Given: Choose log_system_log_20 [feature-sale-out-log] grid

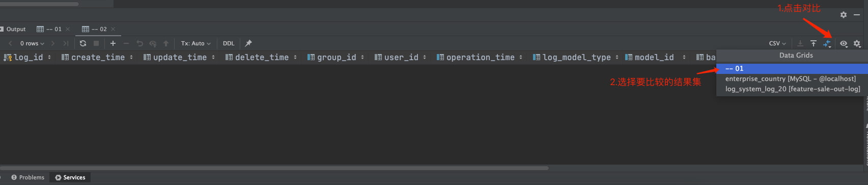Looking at the screenshot, I should [792, 89].
